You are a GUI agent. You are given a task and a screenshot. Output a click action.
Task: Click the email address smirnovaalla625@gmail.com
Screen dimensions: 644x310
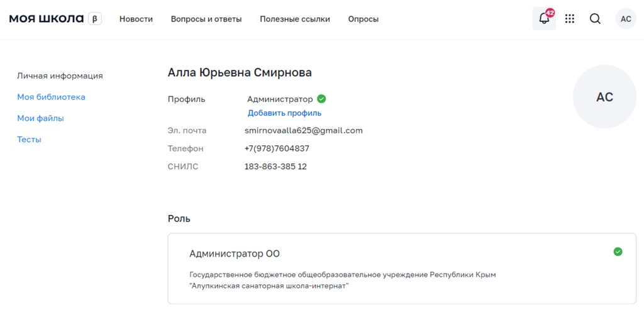[304, 131]
